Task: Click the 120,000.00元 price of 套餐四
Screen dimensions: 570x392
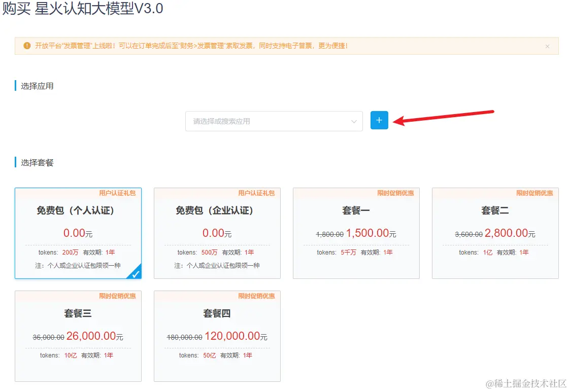Action: tap(236, 336)
